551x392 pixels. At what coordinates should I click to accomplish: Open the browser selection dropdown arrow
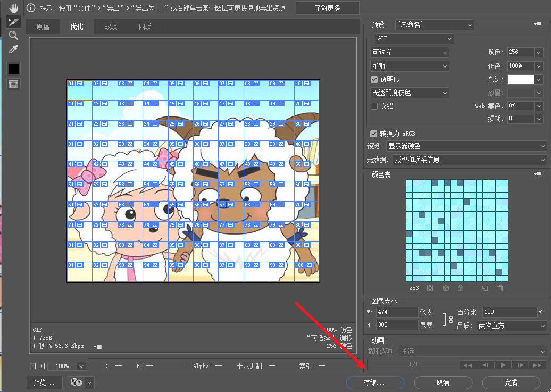coord(89,382)
